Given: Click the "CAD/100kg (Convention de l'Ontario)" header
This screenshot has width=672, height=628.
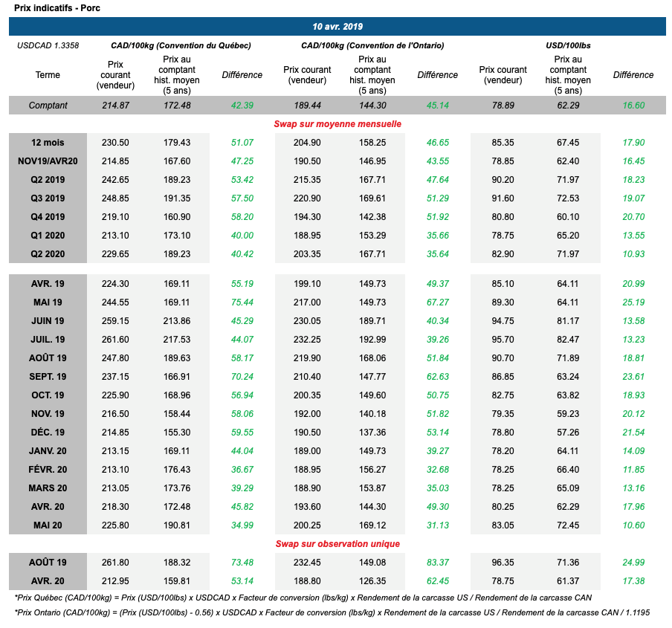Looking at the screenshot, I should click(372, 45).
